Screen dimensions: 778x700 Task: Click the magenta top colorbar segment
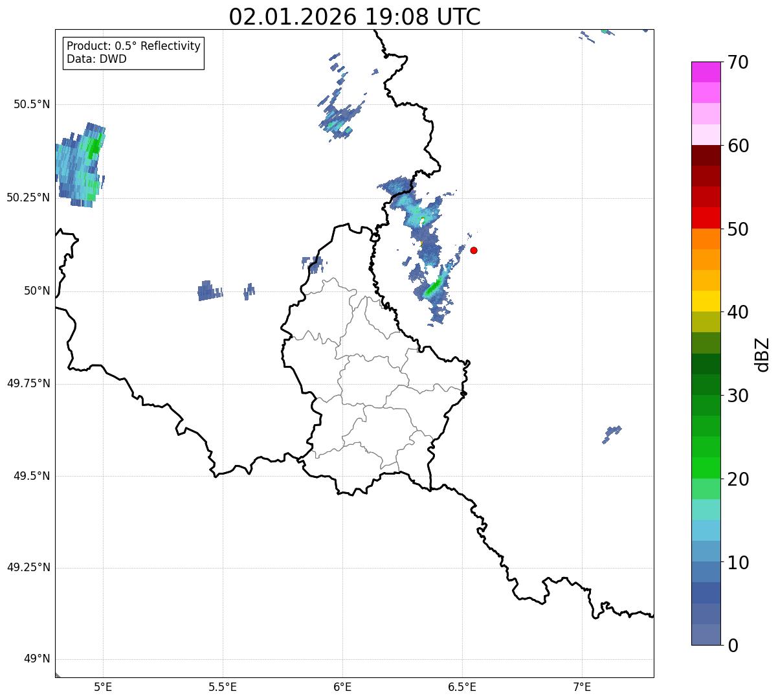tap(706, 72)
